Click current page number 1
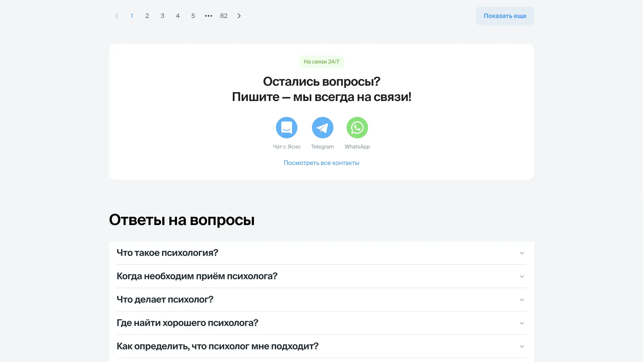 click(x=132, y=16)
